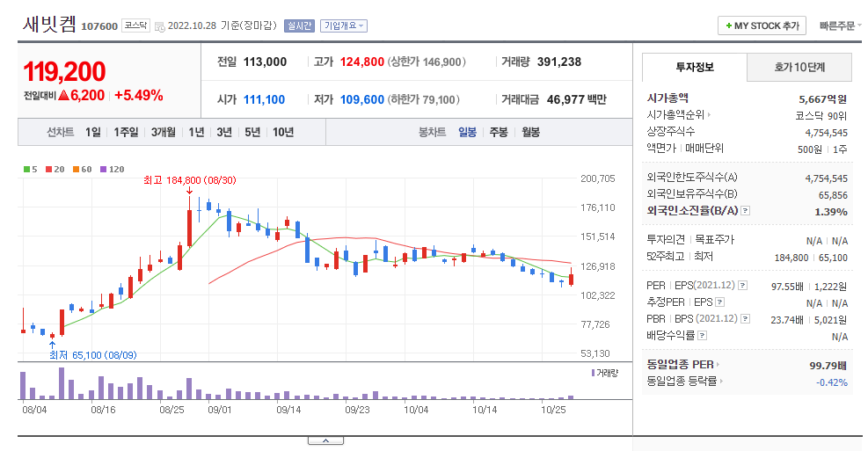This screenshot has width=868, height=451.
Task: Click the 5,667억원 market cap value
Action: [822, 99]
